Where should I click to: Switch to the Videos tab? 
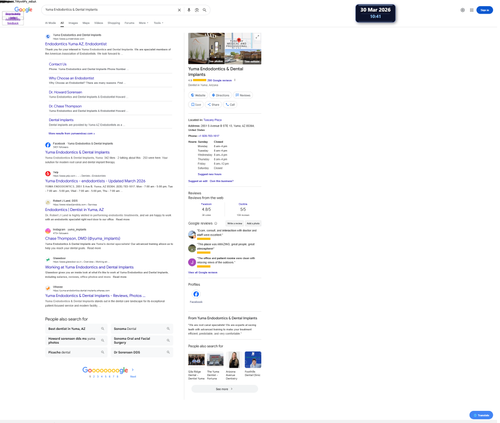tap(99, 23)
